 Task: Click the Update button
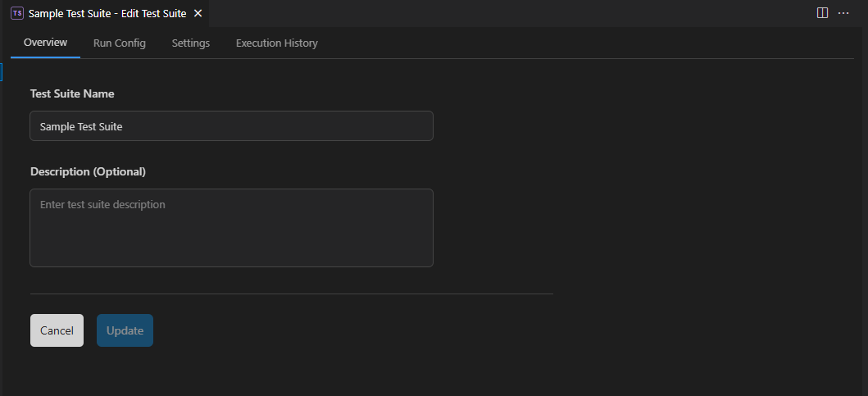(x=125, y=330)
